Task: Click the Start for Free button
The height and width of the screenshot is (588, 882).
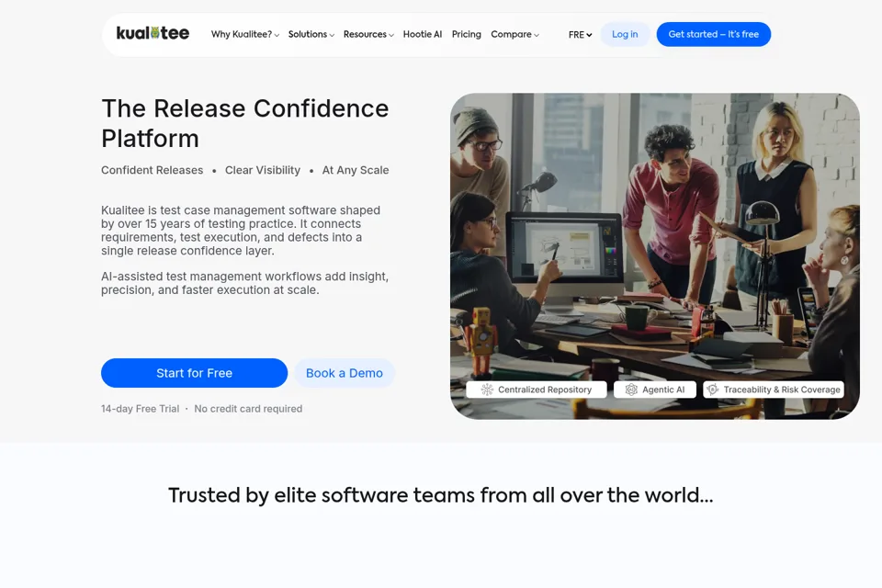Action: [194, 373]
